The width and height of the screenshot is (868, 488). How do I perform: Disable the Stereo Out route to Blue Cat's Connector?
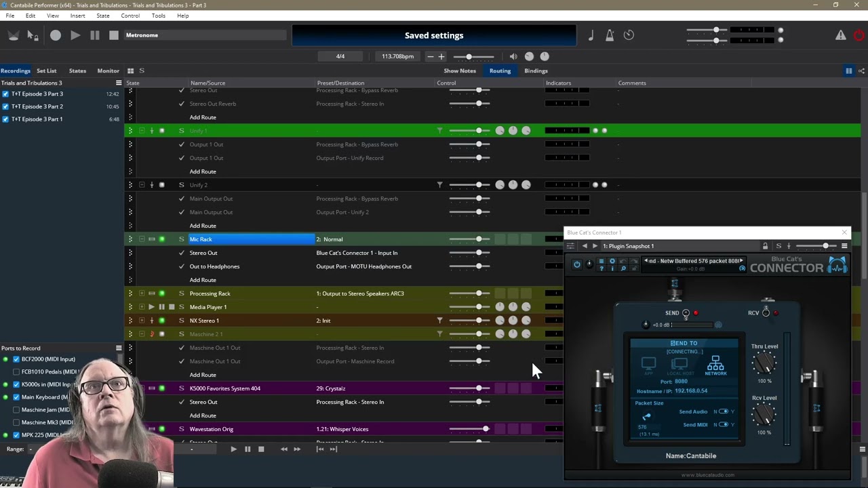[x=181, y=253]
